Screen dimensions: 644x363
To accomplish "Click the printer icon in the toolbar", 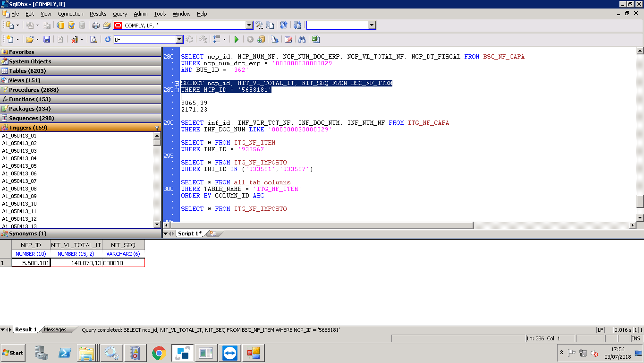I will click(x=96, y=26).
